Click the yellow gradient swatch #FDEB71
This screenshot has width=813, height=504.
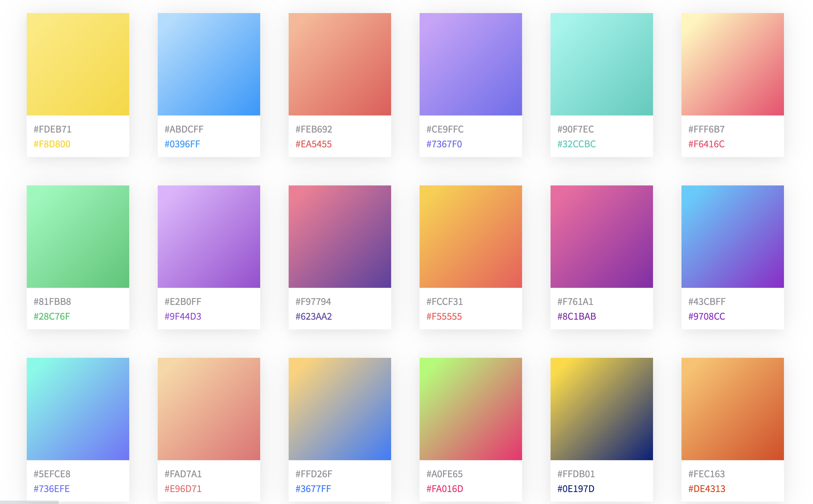tap(78, 64)
